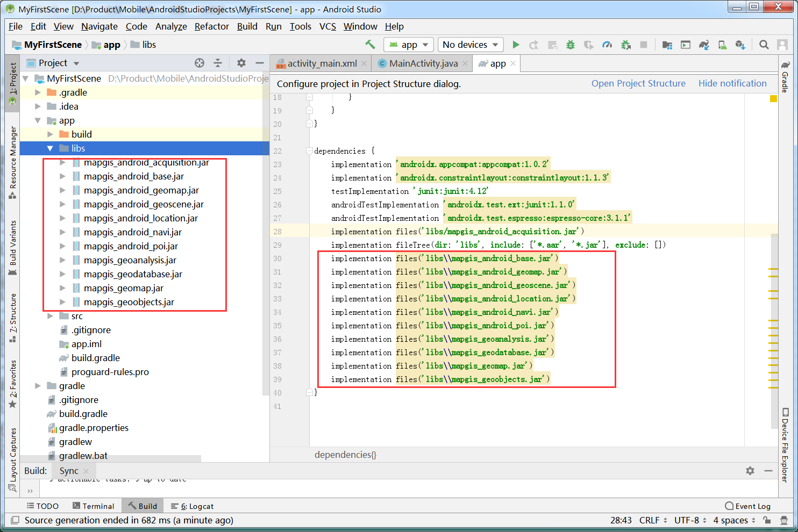This screenshot has width=798, height=532.
Task: Click the Debug app bug icon
Action: coord(571,45)
